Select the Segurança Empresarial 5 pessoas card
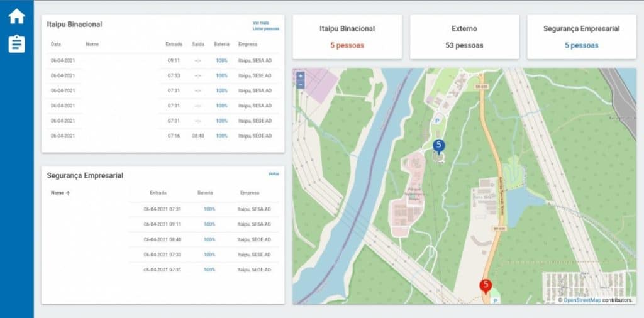 tap(582, 37)
